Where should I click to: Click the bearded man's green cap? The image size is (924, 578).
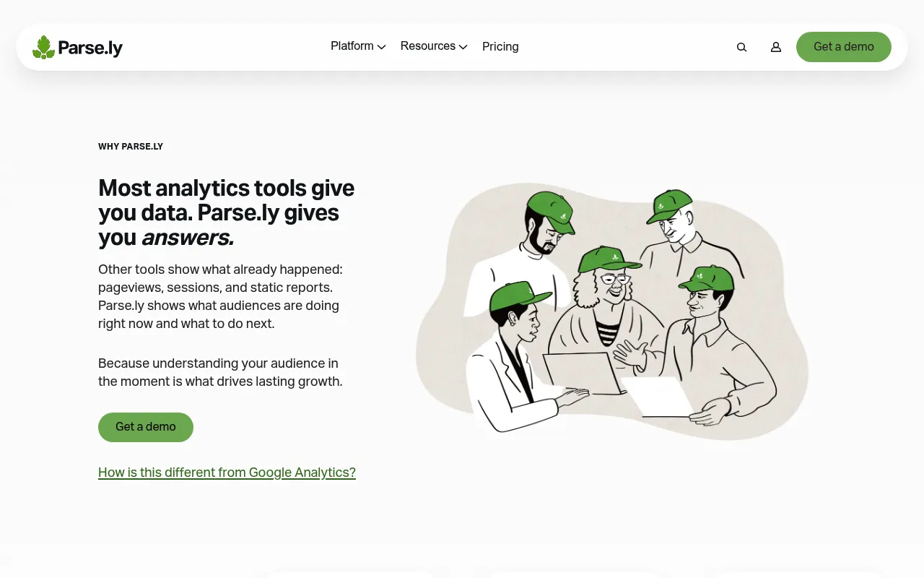(x=552, y=210)
